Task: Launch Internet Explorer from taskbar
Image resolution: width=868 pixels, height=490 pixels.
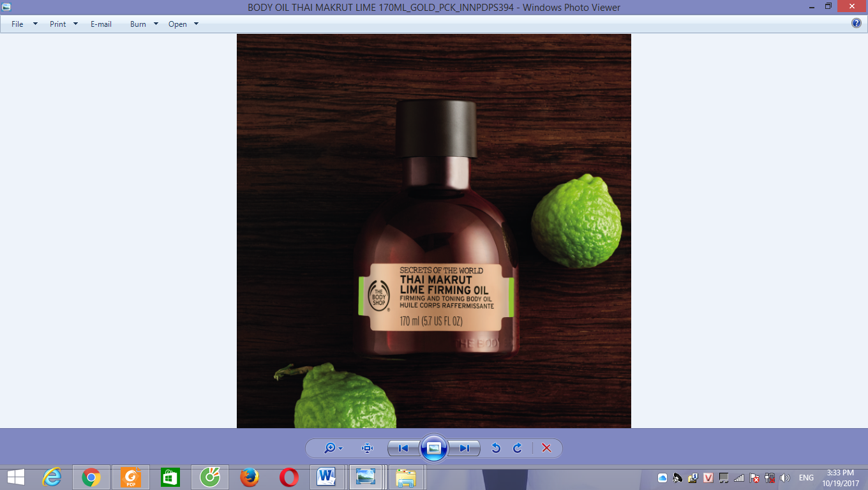Action: [52, 477]
